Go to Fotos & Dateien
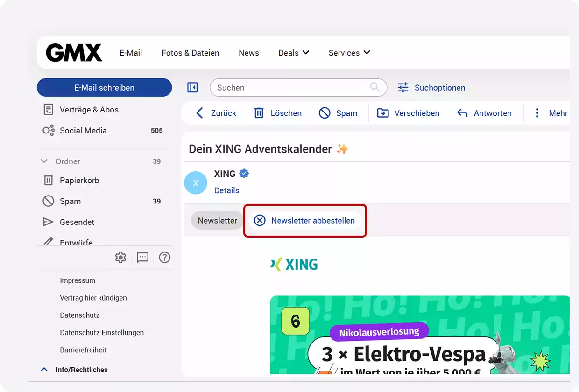579x392 pixels. point(190,53)
